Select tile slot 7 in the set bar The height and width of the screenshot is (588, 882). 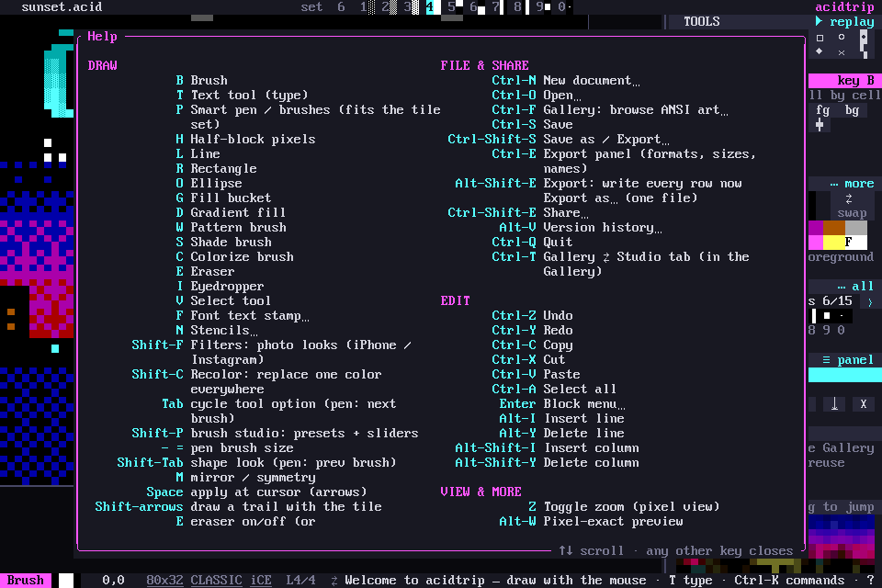coord(499,7)
